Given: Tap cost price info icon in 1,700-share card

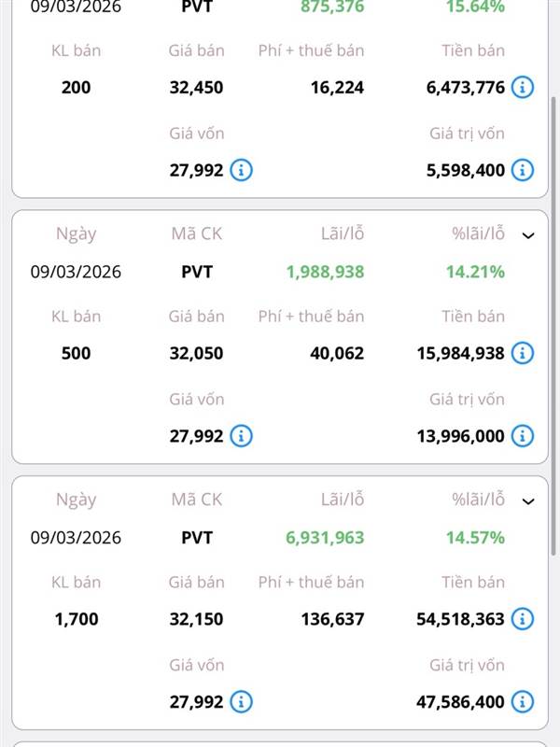Looking at the screenshot, I should (241, 701).
